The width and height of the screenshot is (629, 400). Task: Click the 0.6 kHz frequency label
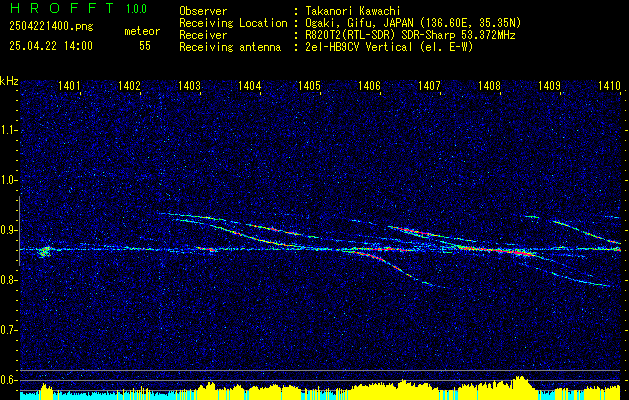click(x=8, y=380)
